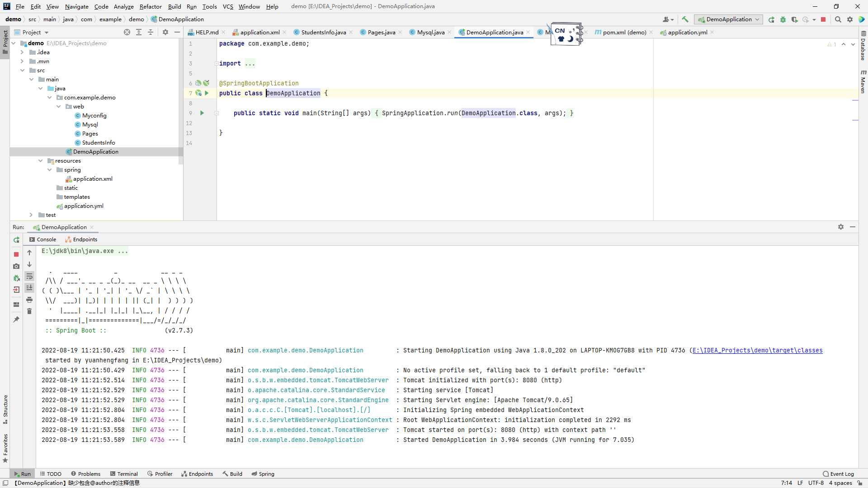
Task: Stop the application from the top toolbar
Action: 823,19
